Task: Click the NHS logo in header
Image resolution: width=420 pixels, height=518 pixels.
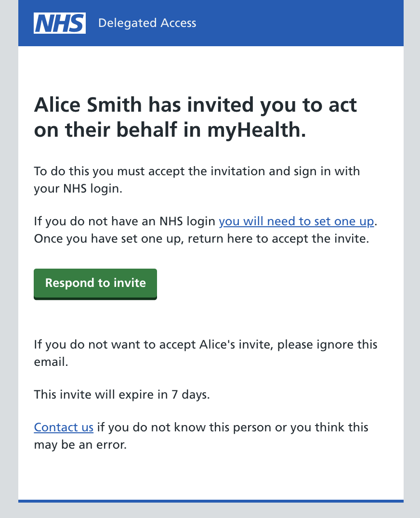Action: coord(59,23)
